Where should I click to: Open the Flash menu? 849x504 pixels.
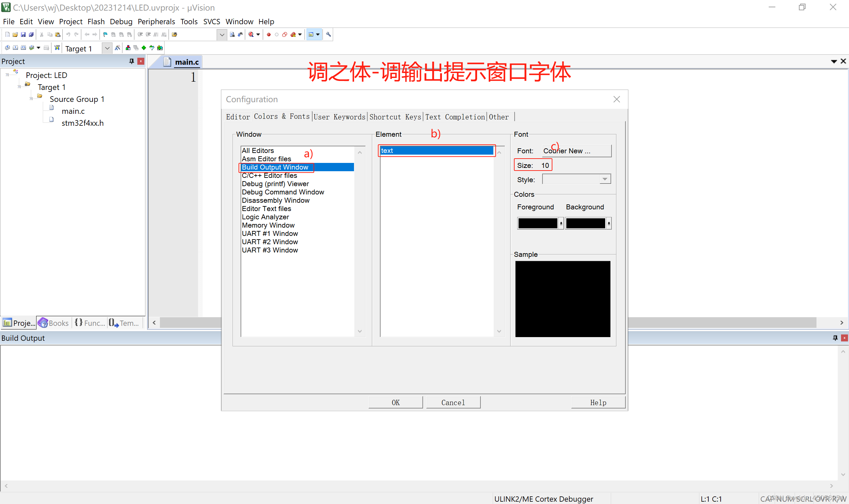[96, 21]
